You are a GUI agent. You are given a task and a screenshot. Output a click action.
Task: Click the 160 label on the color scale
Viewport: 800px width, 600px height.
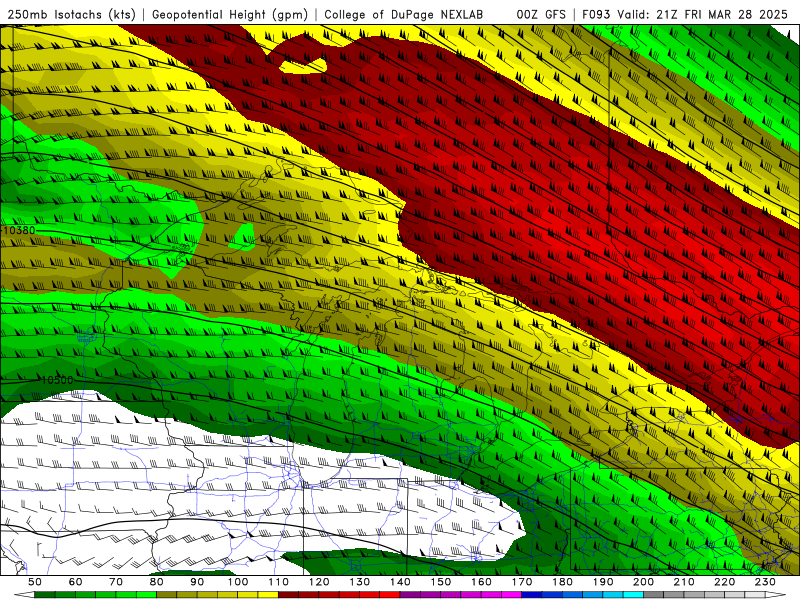coord(481,582)
